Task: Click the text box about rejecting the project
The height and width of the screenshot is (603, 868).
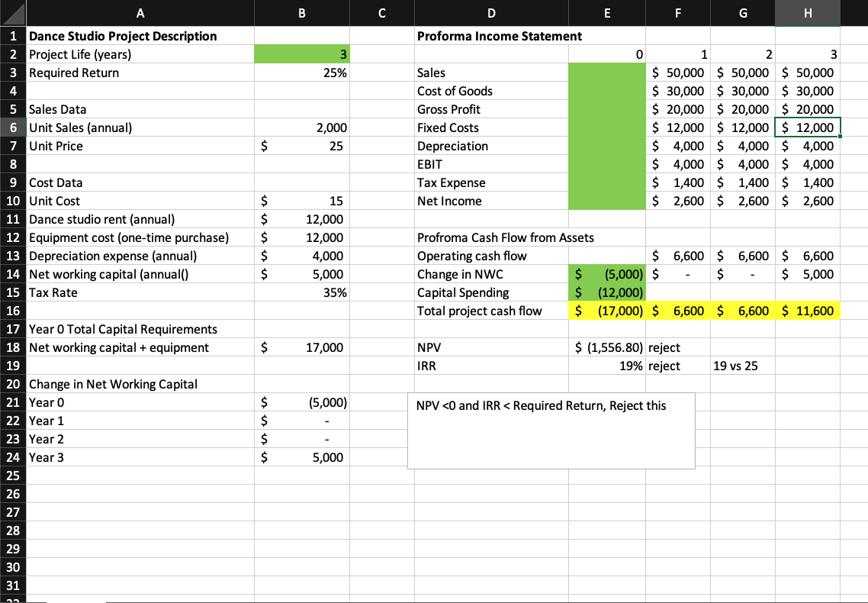Action: coord(551,430)
